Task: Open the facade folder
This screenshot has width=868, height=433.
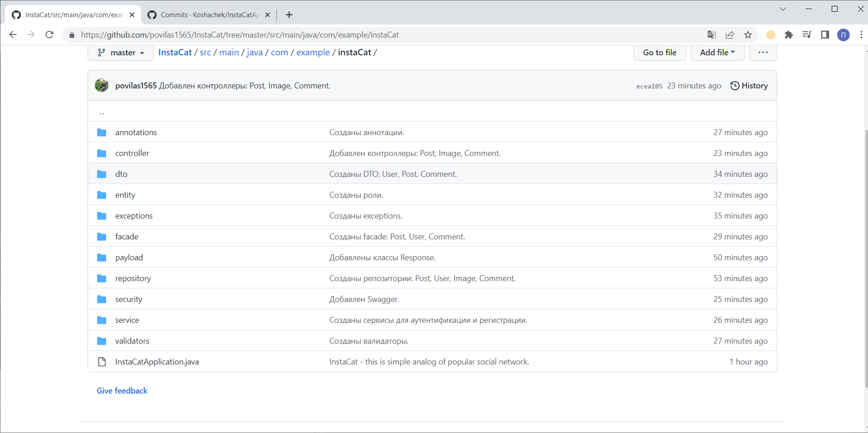Action: pos(127,237)
